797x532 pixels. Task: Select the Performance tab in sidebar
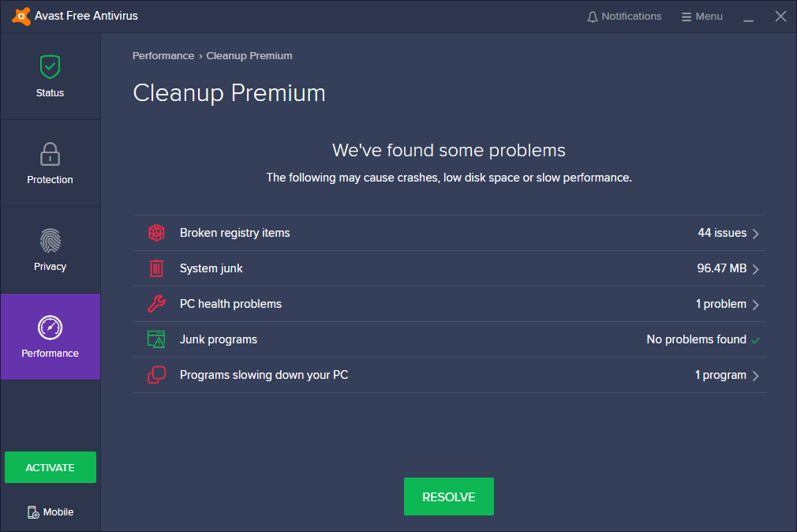pyautogui.click(x=50, y=336)
